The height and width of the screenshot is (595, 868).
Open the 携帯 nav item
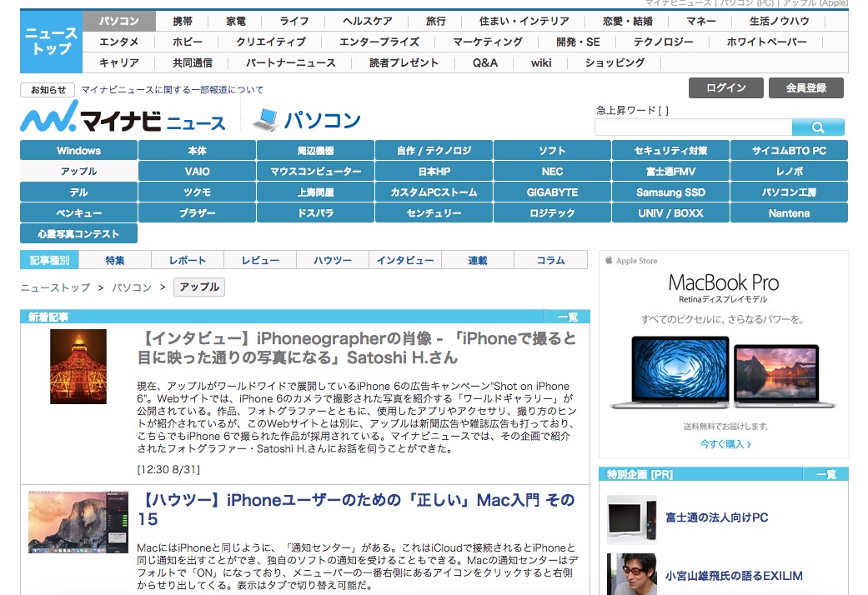(x=182, y=22)
